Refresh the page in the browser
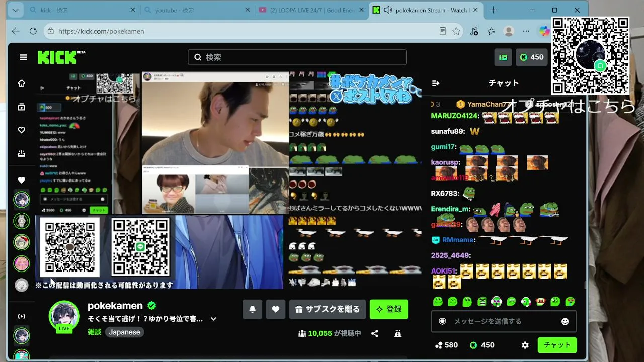Image resolution: width=644 pixels, height=362 pixels. pyautogui.click(x=33, y=31)
